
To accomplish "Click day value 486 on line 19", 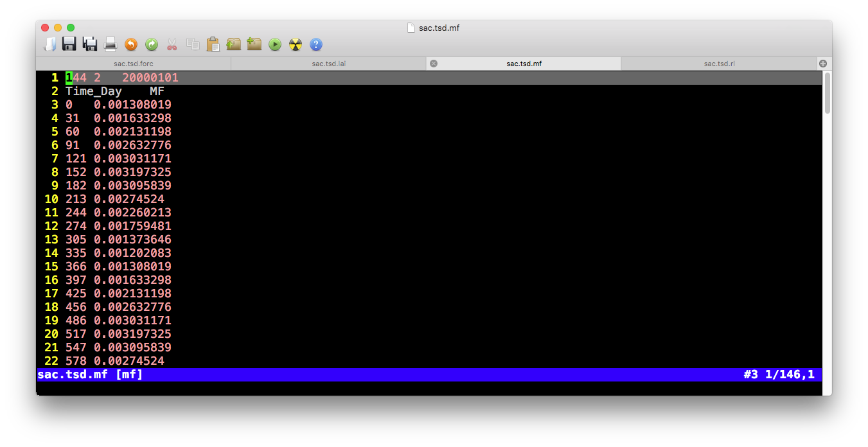I will click(x=76, y=320).
